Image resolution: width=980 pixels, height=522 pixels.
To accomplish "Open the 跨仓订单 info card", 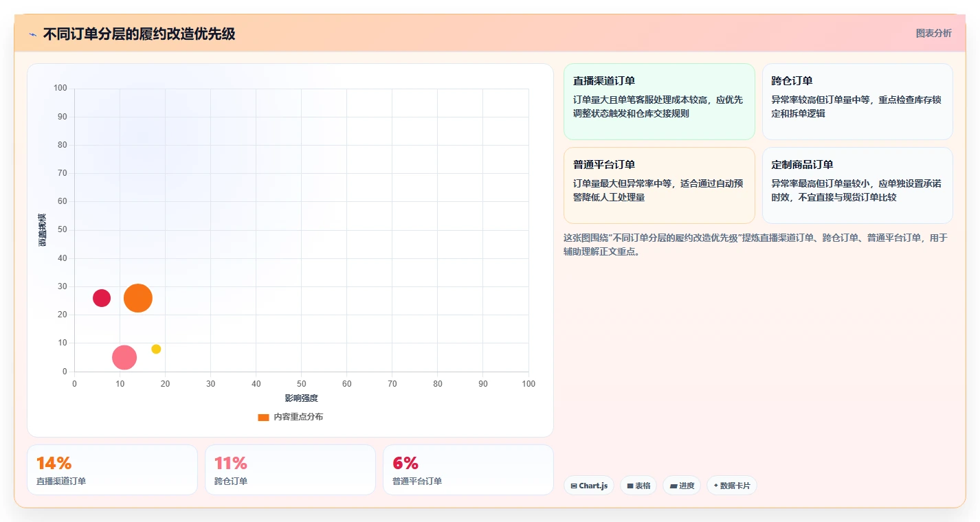I will click(x=857, y=102).
